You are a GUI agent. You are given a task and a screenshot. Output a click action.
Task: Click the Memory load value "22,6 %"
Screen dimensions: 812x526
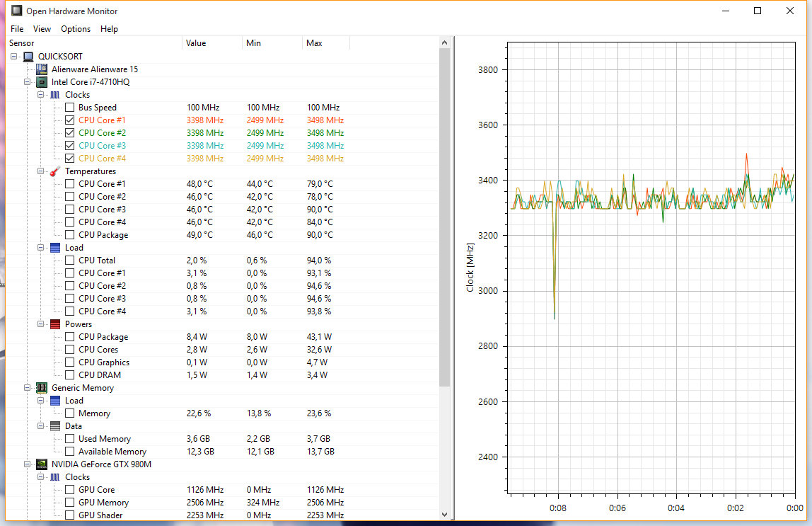(x=199, y=413)
